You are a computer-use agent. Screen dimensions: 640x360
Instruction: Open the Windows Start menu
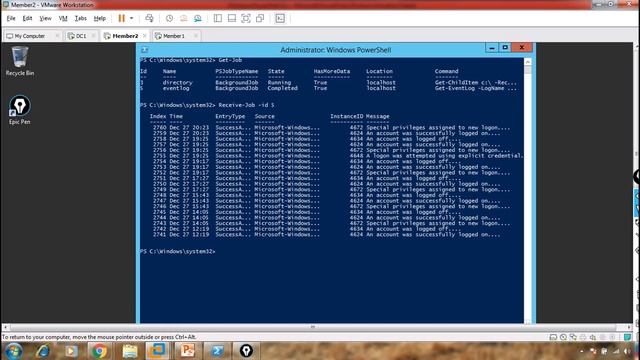coord(13,351)
